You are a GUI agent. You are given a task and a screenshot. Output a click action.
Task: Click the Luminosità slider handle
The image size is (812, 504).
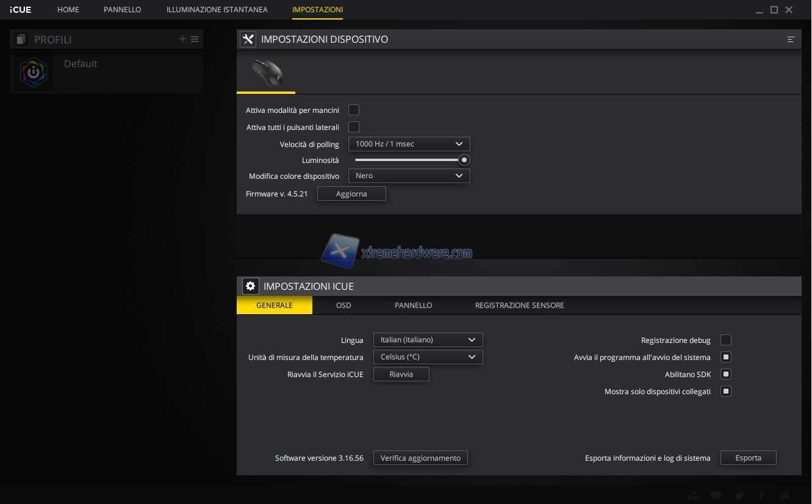pyautogui.click(x=464, y=160)
